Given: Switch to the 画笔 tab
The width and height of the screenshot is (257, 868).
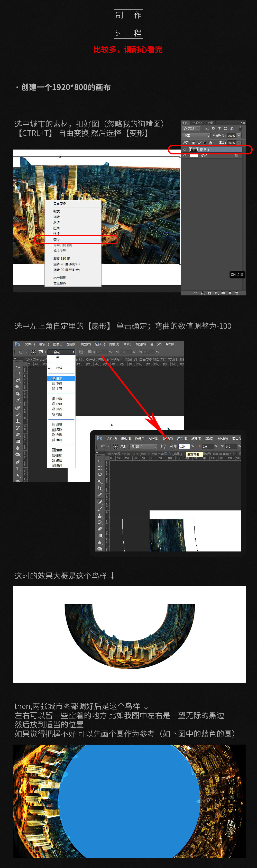Looking at the screenshot, I should coord(211,123).
